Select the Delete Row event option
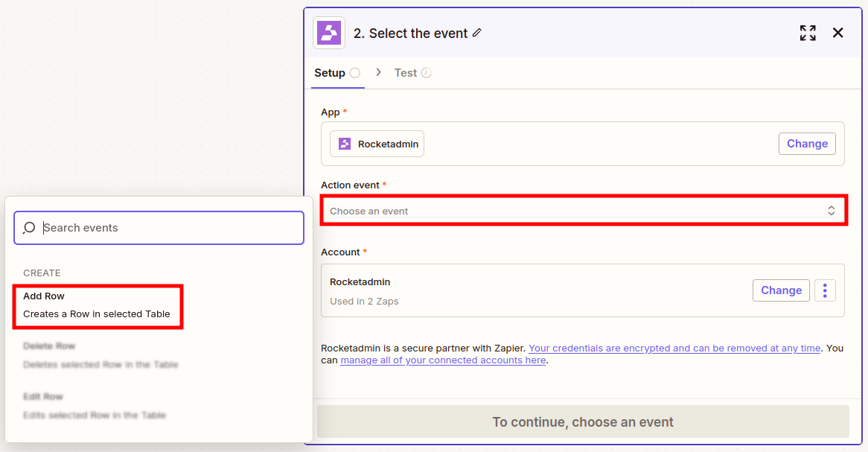The width and height of the screenshot is (868, 452). point(100,355)
